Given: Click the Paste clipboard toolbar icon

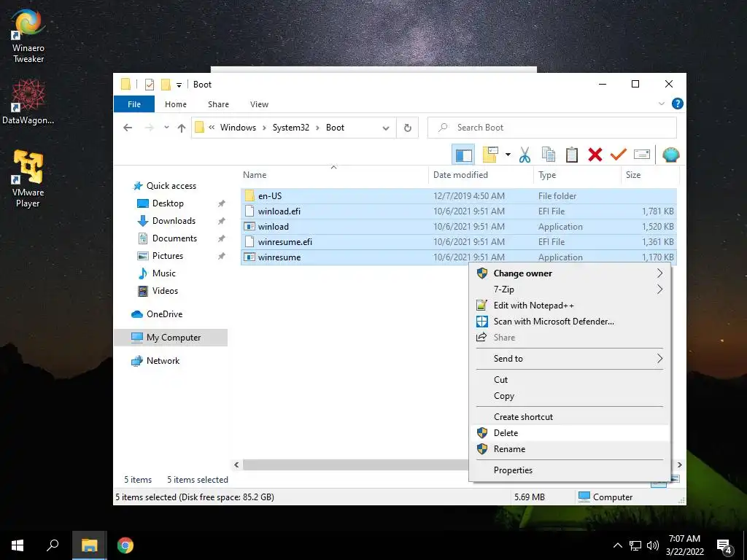Looking at the screenshot, I should tap(572, 155).
